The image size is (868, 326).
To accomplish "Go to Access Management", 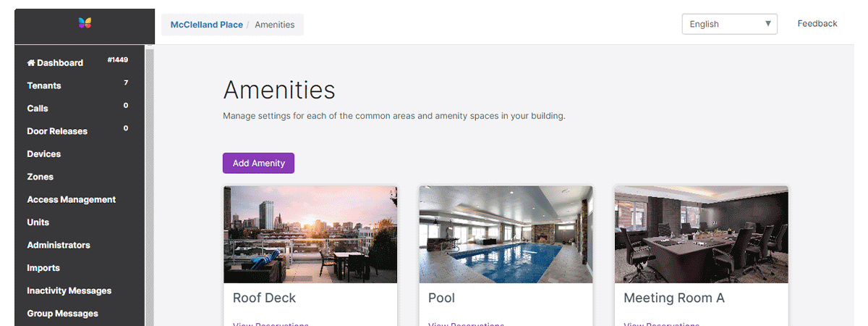I will pyautogui.click(x=71, y=200).
